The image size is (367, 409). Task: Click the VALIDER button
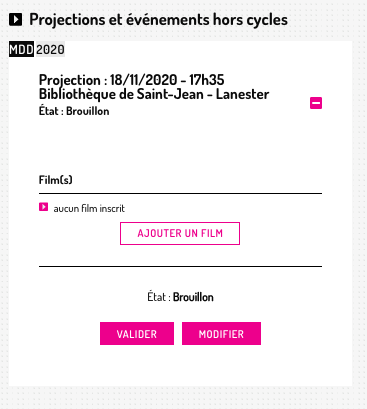coord(137,333)
